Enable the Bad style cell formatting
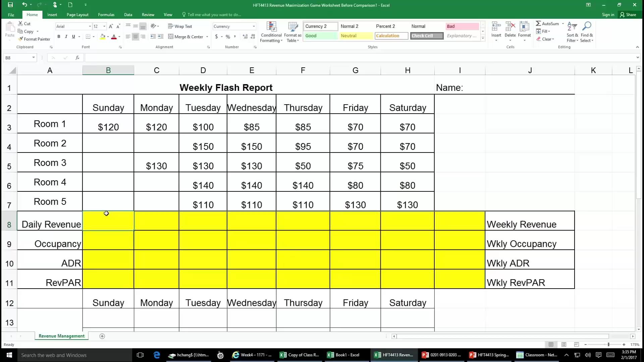Viewport: 644px width, 362px height. 460,26
